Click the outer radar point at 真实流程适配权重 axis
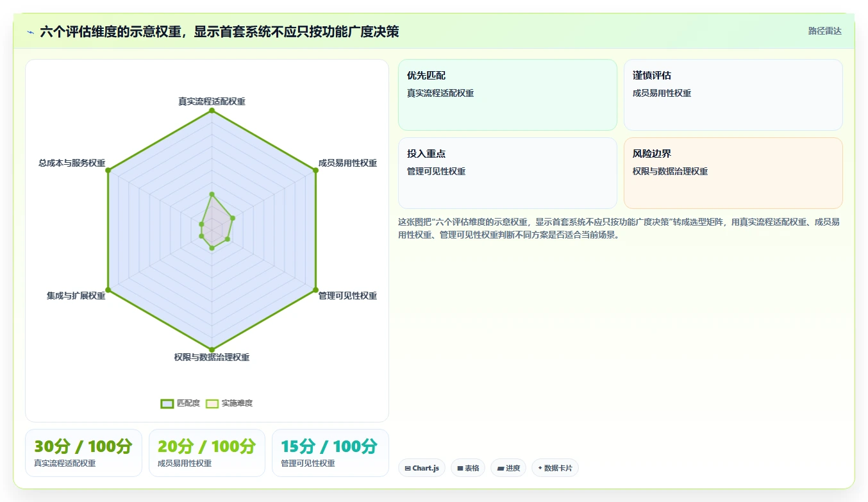 212,110
